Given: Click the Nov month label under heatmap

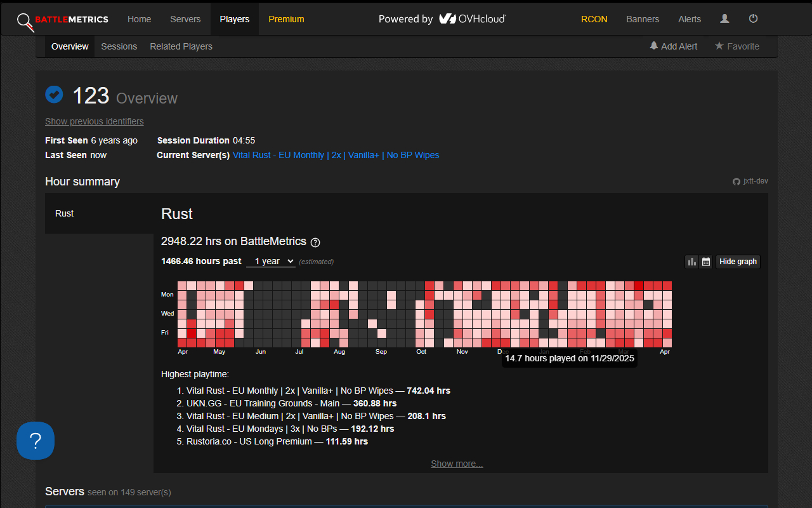Looking at the screenshot, I should pos(462,352).
